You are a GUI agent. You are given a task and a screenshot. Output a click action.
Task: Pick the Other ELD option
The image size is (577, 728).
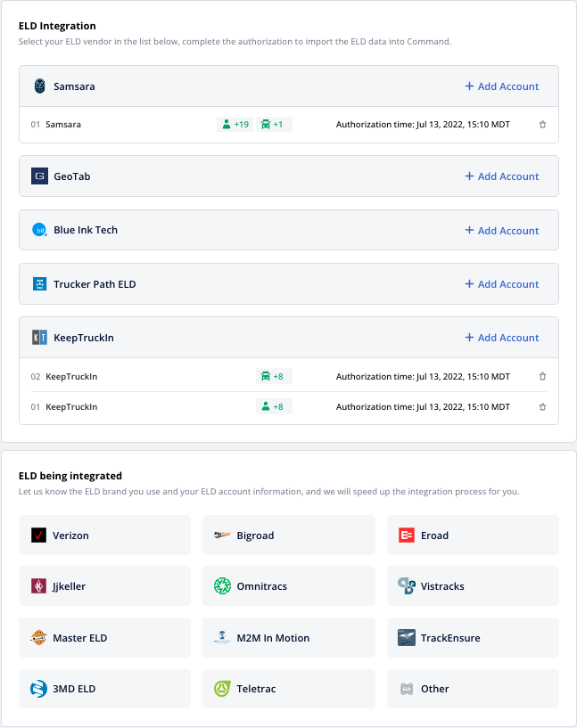pos(473,689)
